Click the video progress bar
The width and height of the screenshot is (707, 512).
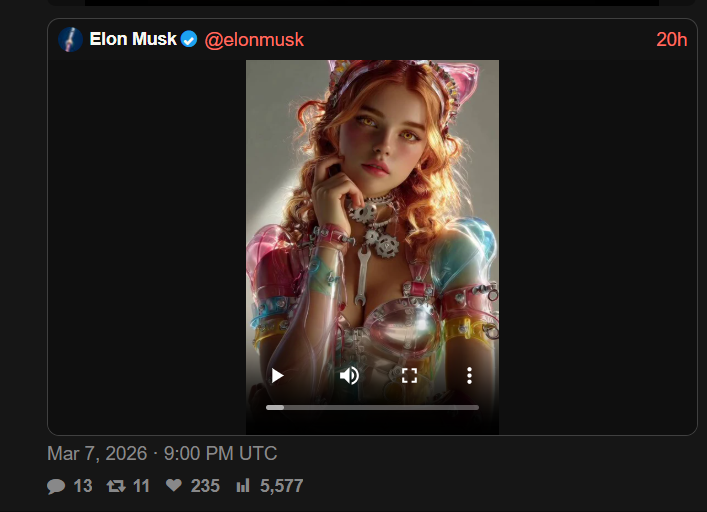(372, 407)
